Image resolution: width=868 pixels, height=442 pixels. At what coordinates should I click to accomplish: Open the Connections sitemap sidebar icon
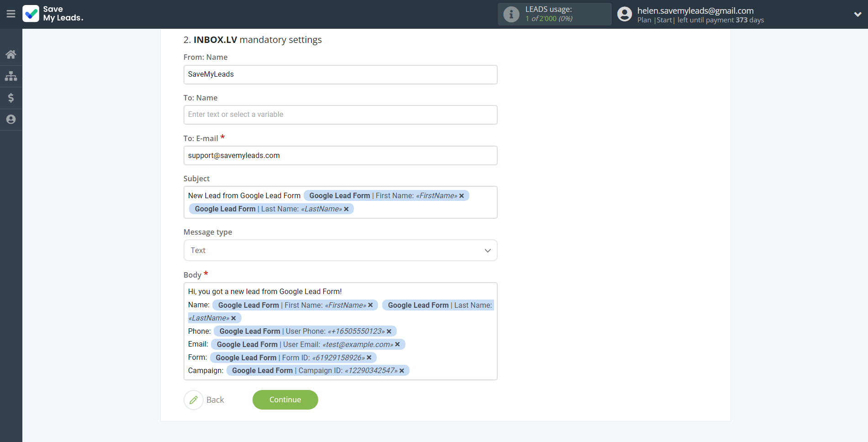point(11,76)
